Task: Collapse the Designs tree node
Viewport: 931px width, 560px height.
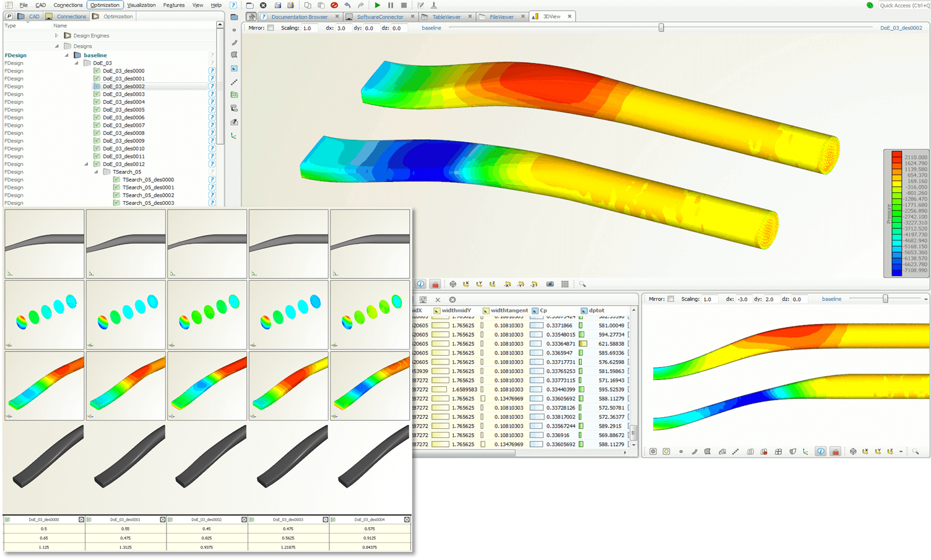Action: click(56, 46)
